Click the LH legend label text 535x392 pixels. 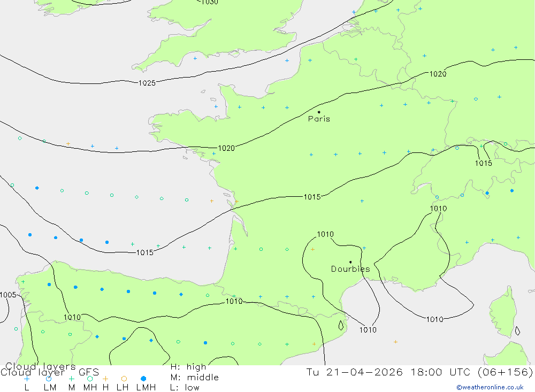pyautogui.click(x=122, y=388)
